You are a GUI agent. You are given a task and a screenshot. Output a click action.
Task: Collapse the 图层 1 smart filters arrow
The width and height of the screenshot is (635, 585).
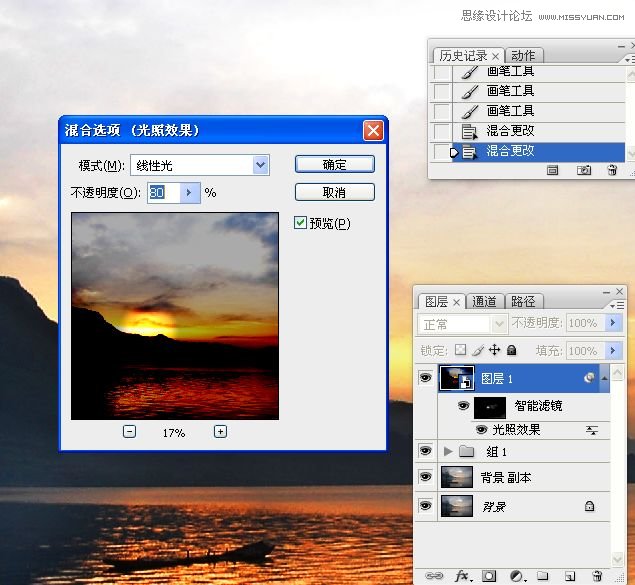pyautogui.click(x=604, y=378)
